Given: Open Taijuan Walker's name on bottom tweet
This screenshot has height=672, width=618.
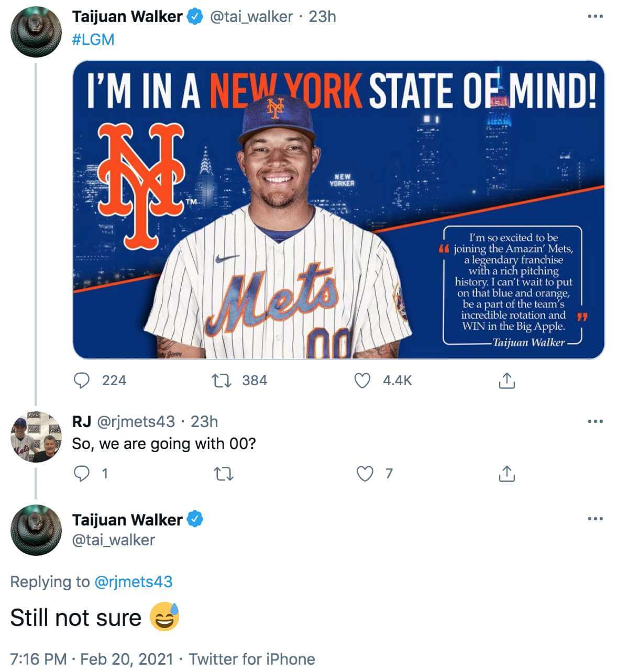Looking at the screenshot, I should 127,520.
